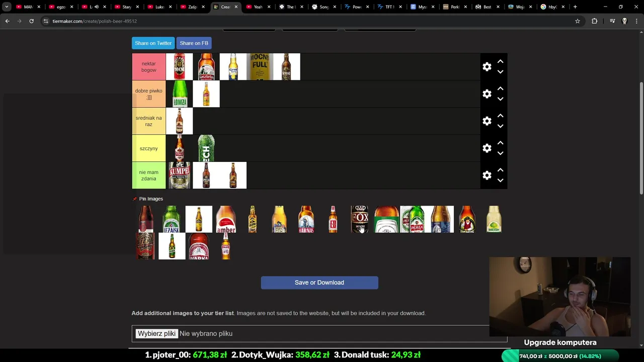
Task: Open tab search dropdown arrow
Action: (7, 7)
